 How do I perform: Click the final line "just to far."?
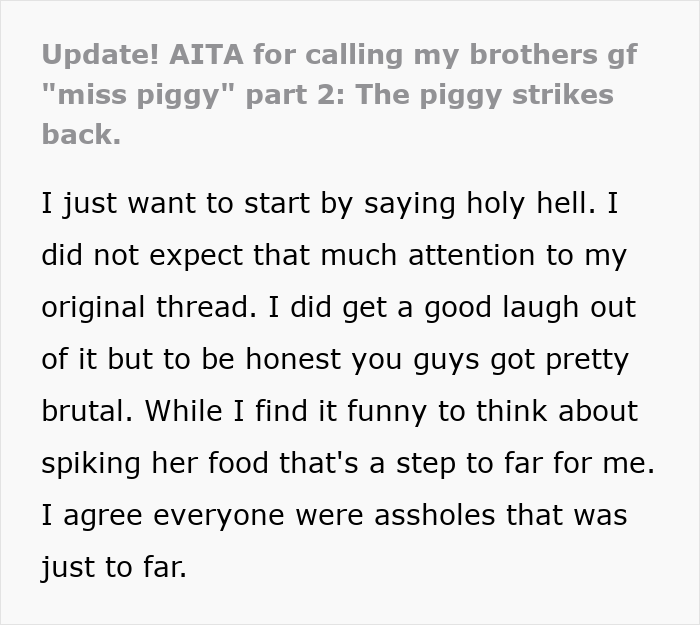coord(113,568)
